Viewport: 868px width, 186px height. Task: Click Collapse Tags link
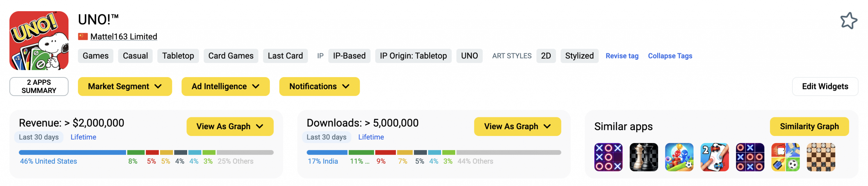click(670, 56)
